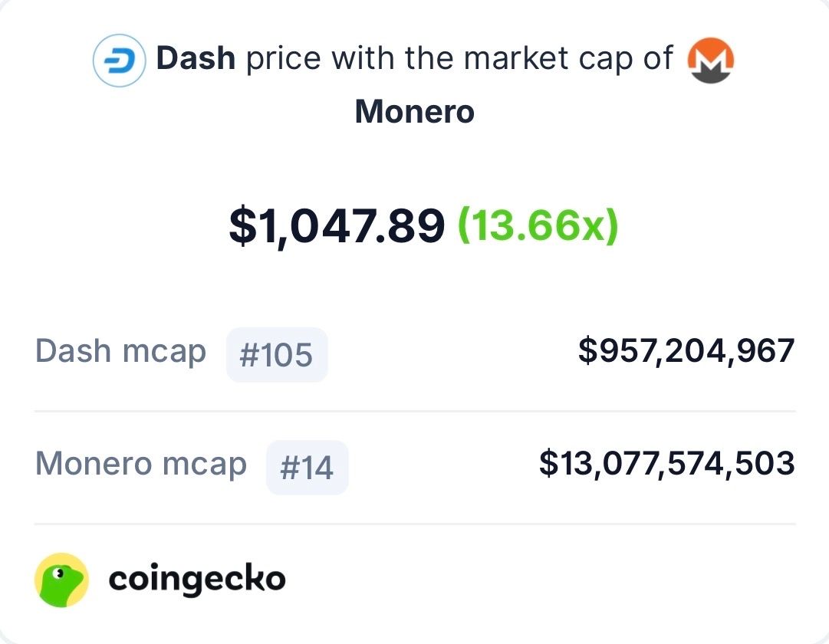Click the green CoinGecko gecko logo

coord(62,580)
